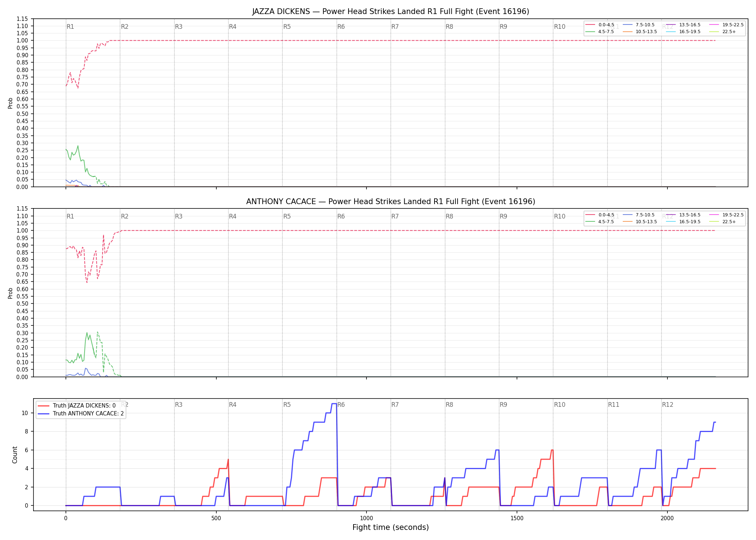Select '4.5-7.5' legend entry in JAZZA DICKENS chart
The width and height of the screenshot is (756, 540).
point(600,32)
